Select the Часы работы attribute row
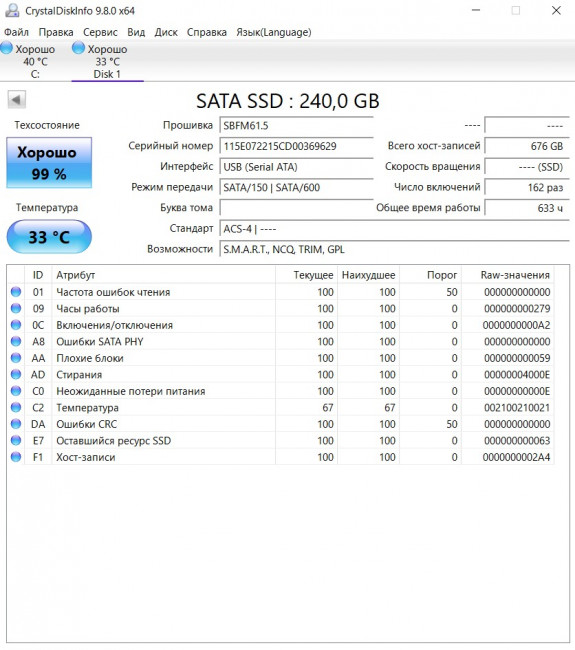This screenshot has width=575, height=650. click(281, 308)
